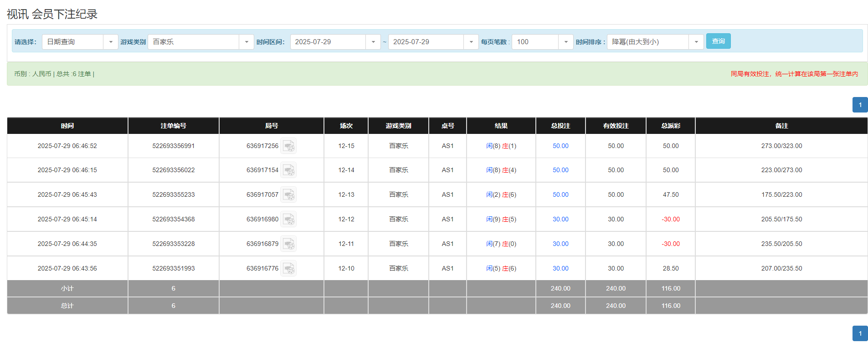The image size is (868, 363).
Task: Open video replay icon for round 636917256
Action: click(288, 146)
